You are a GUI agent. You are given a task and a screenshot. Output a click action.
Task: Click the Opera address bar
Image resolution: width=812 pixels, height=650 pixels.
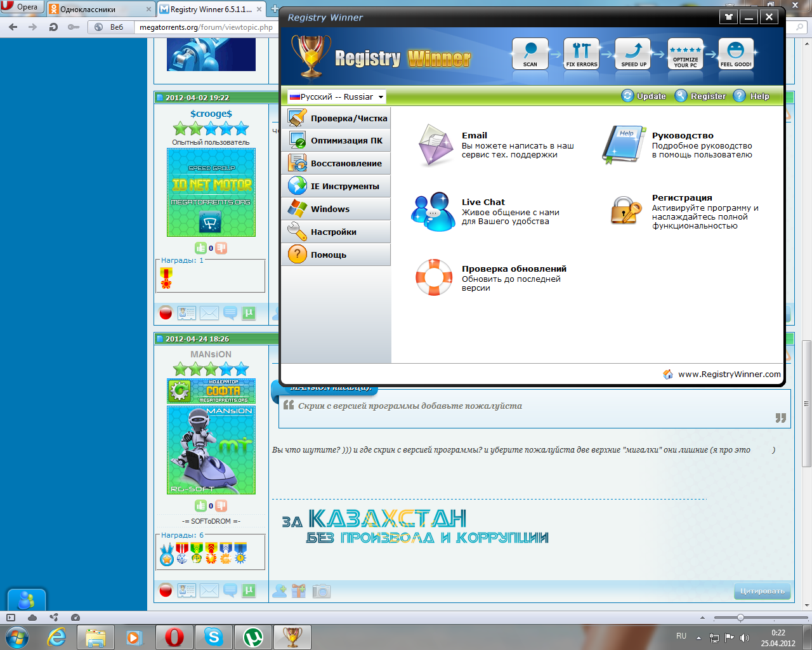pyautogui.click(x=206, y=27)
